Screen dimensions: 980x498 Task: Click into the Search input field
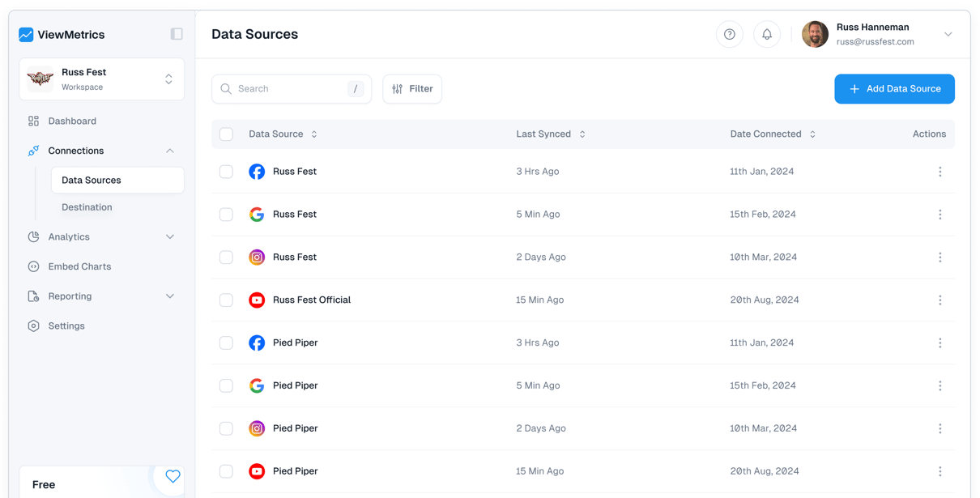pyautogui.click(x=288, y=89)
